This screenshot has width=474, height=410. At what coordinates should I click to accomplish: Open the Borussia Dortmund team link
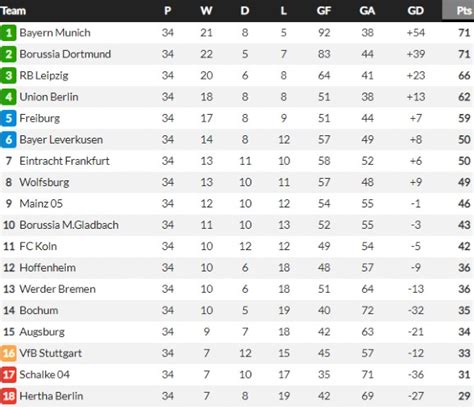click(x=65, y=54)
